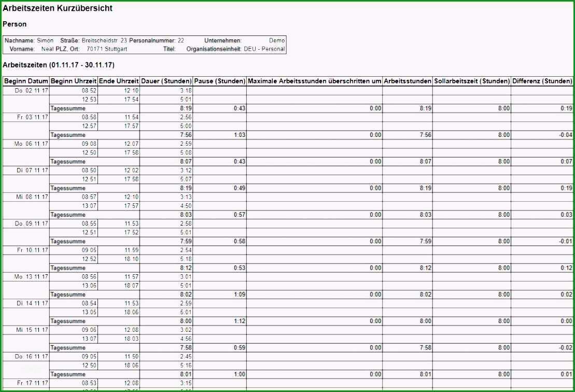The width and height of the screenshot is (575, 392).
Task: Click the 'Titel:' label
Action: (170, 49)
